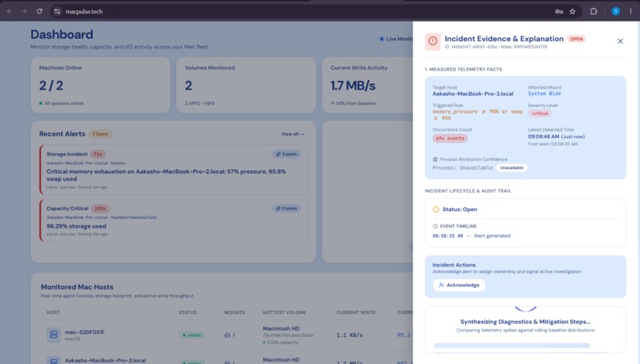The width and height of the screenshot is (640, 364).
Task: Open the browser three-dot menu
Action: pos(630,11)
